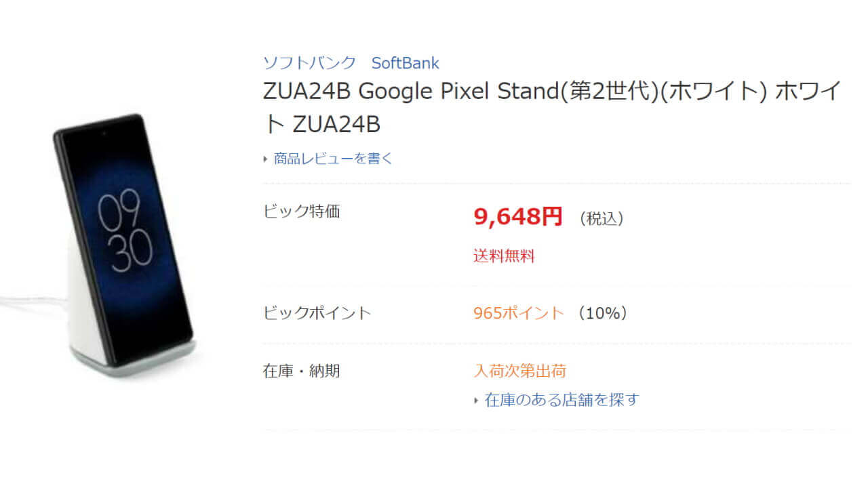The width and height of the screenshot is (868, 488).
Task: Expand the triangle beside 商品レビューを書く
Action: click(264, 158)
